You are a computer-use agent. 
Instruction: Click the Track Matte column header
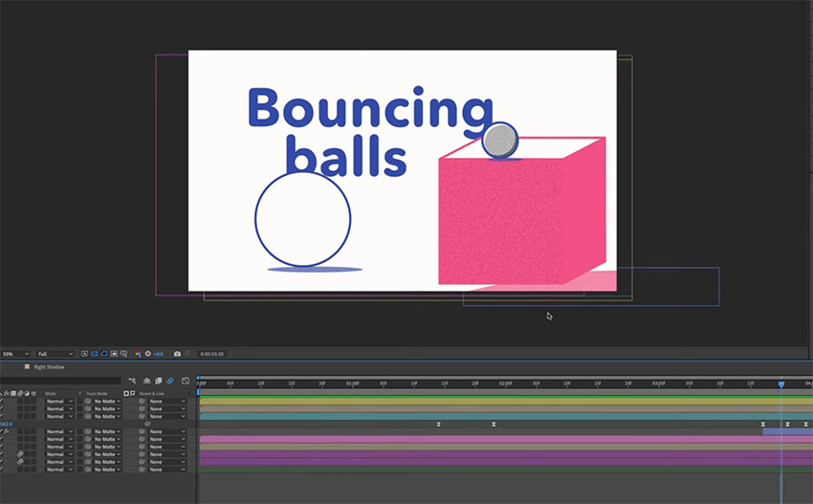point(97,394)
